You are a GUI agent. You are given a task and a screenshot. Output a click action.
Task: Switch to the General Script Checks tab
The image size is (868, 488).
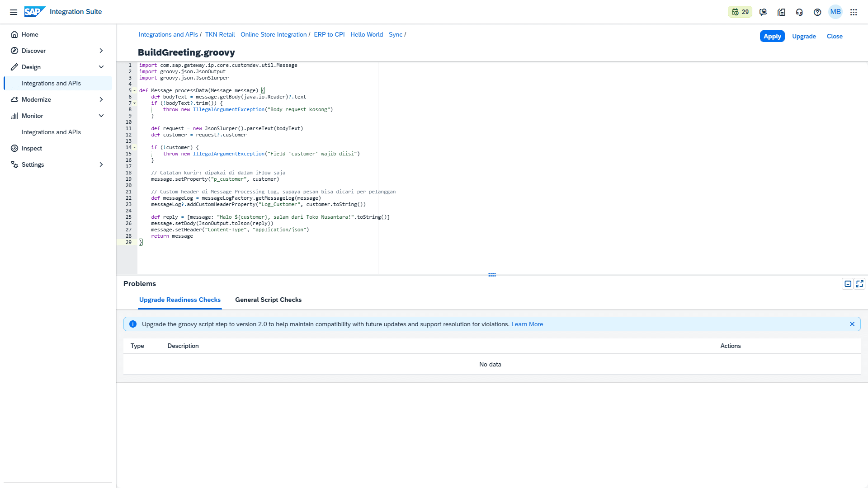click(x=268, y=300)
